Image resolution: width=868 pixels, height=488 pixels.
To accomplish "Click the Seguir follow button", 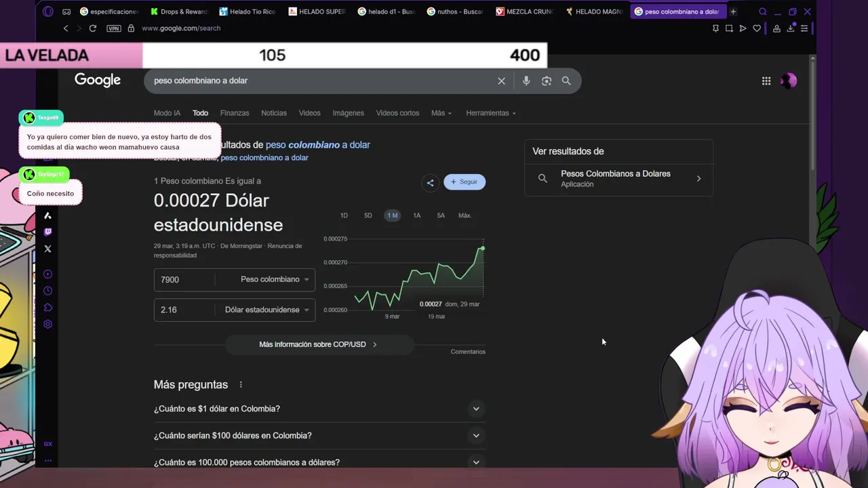I will pos(465,182).
